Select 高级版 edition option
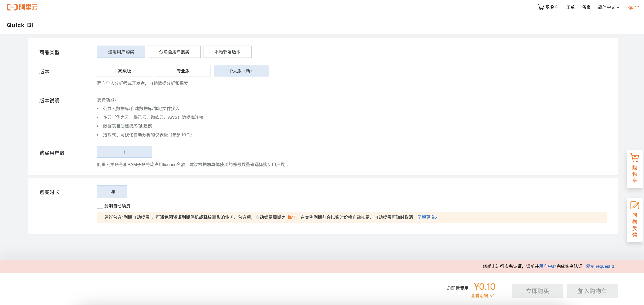 pyautogui.click(x=124, y=71)
